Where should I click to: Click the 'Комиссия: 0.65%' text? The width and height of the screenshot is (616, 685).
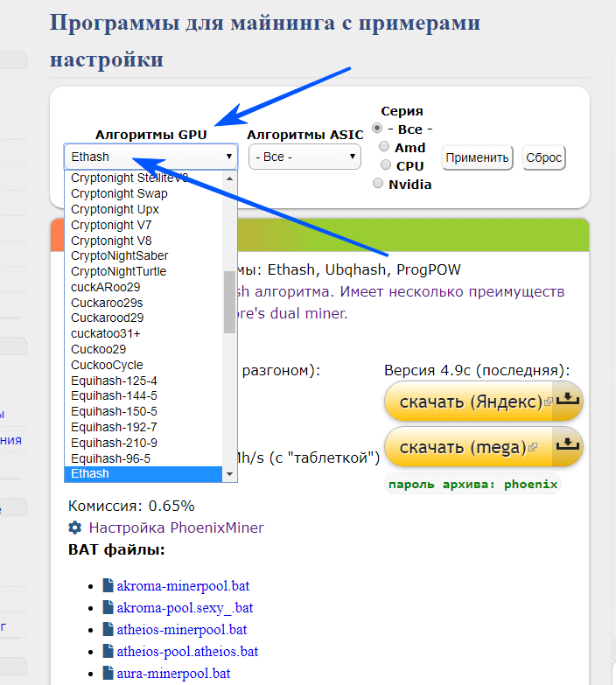[x=131, y=506]
